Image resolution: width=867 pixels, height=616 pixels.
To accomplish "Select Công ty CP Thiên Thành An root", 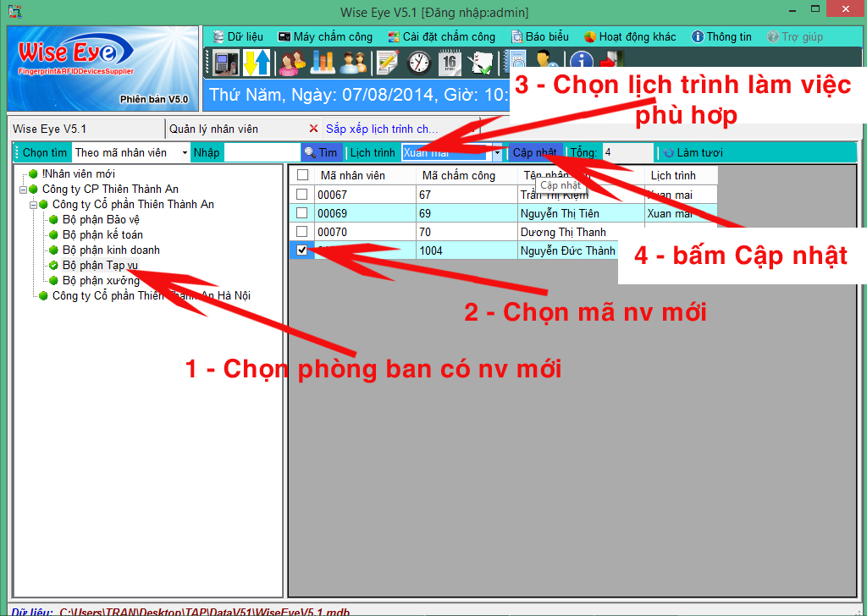I will [110, 190].
